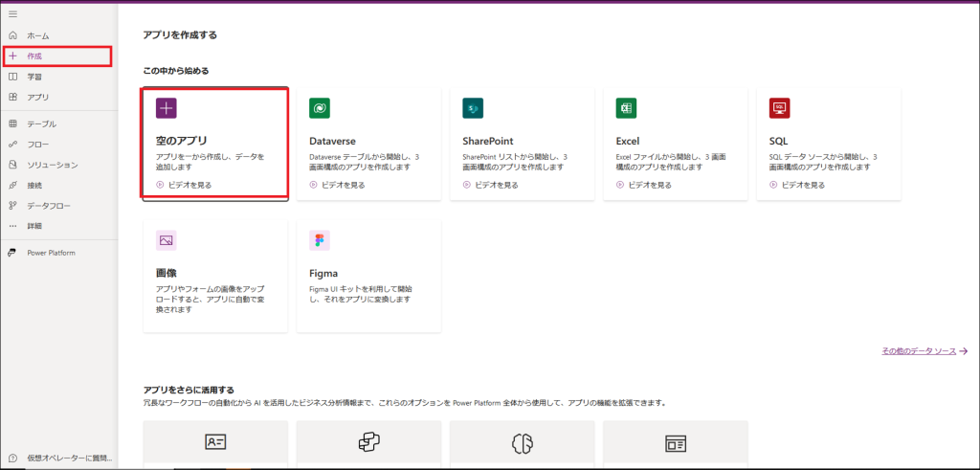Collapse the hamburger navigation menu
This screenshot has width=980, height=470.
point(12,13)
